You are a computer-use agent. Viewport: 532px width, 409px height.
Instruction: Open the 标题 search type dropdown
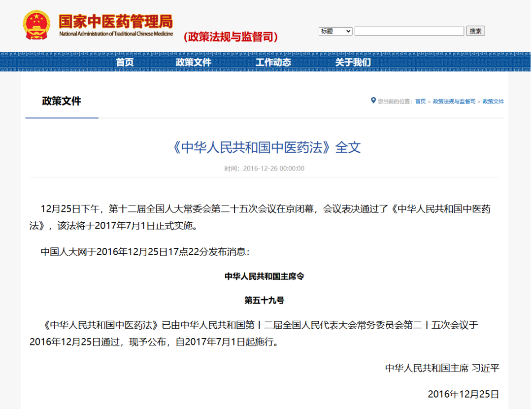[335, 31]
